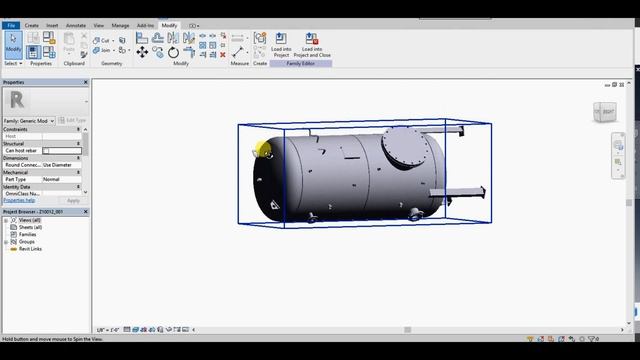Select the Trim/Extend to Corner tool

coord(189,52)
